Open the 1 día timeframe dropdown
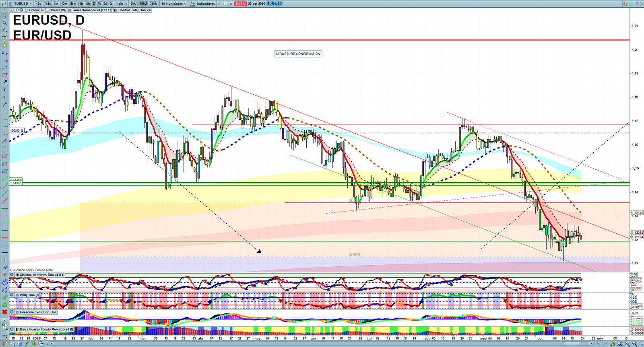This screenshot has height=347, width=644. click(121, 4)
